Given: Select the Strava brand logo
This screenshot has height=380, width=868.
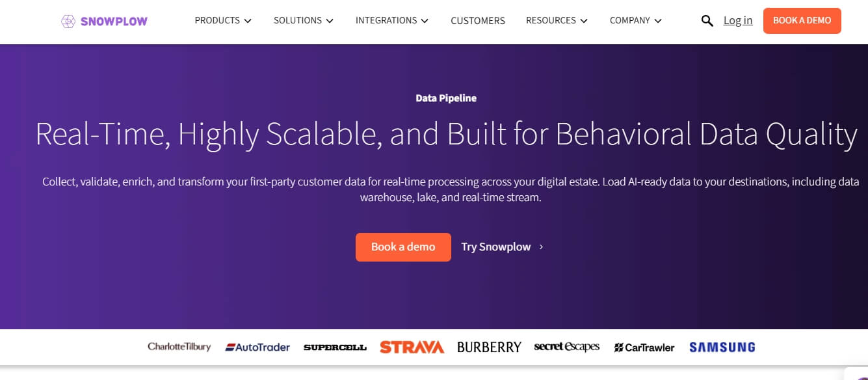Looking at the screenshot, I should tap(412, 347).
